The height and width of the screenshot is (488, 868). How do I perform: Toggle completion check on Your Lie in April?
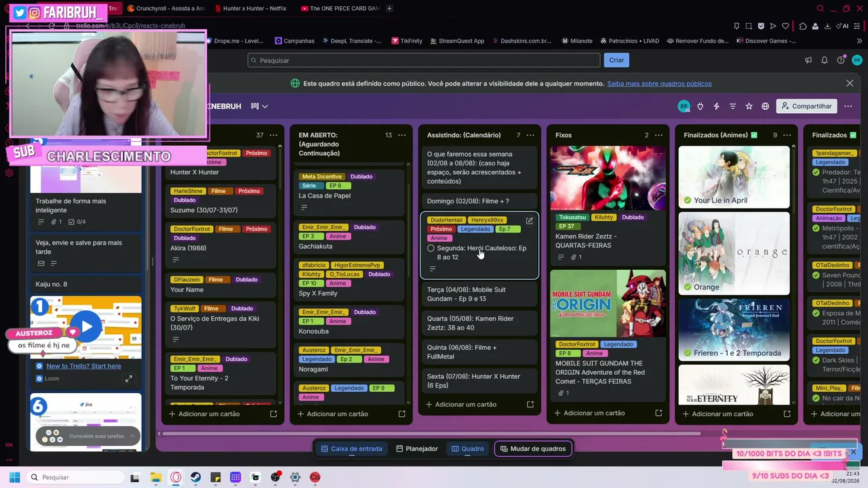[x=688, y=201]
